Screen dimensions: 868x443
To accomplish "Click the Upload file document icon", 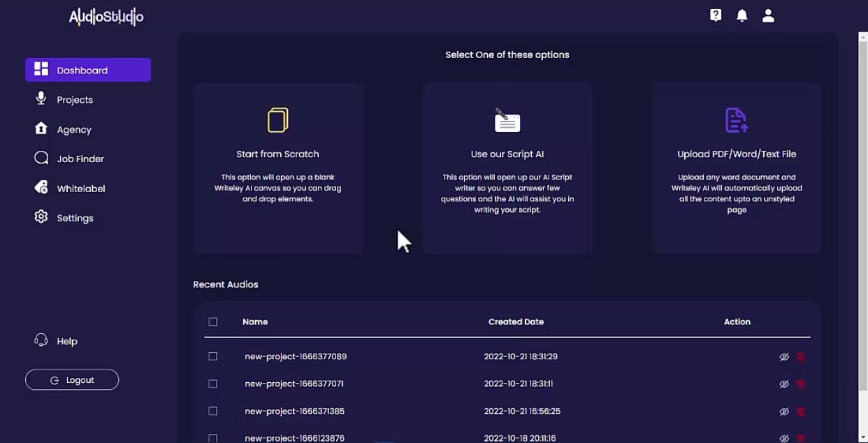I will (x=736, y=120).
